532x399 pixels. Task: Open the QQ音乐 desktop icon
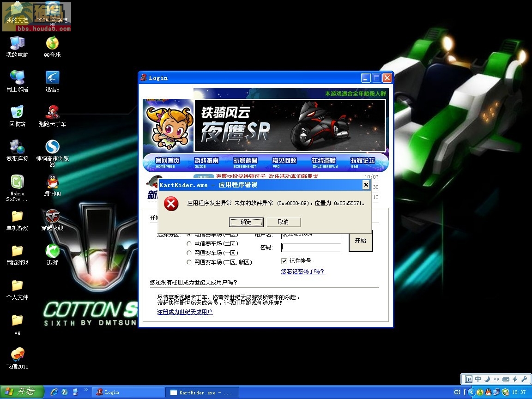(x=52, y=47)
